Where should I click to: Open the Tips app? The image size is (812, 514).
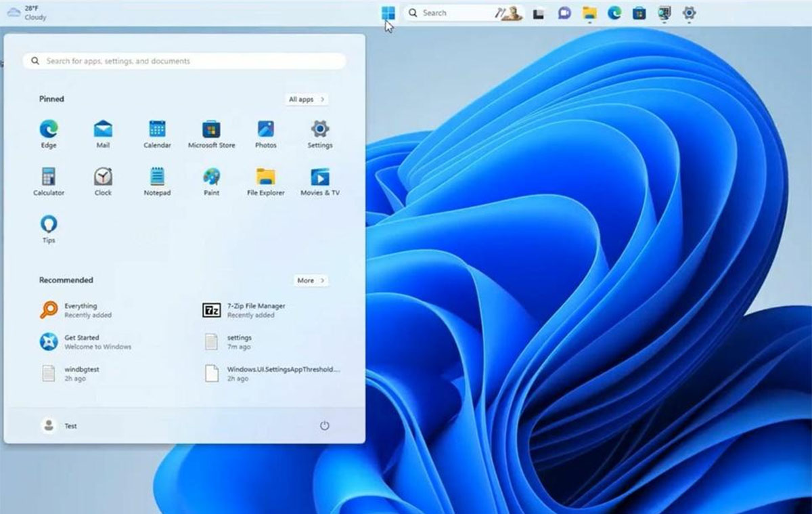[49, 229]
